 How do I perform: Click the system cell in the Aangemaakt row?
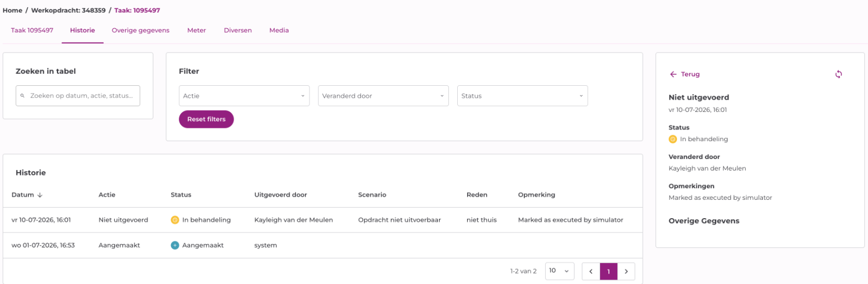click(266, 245)
